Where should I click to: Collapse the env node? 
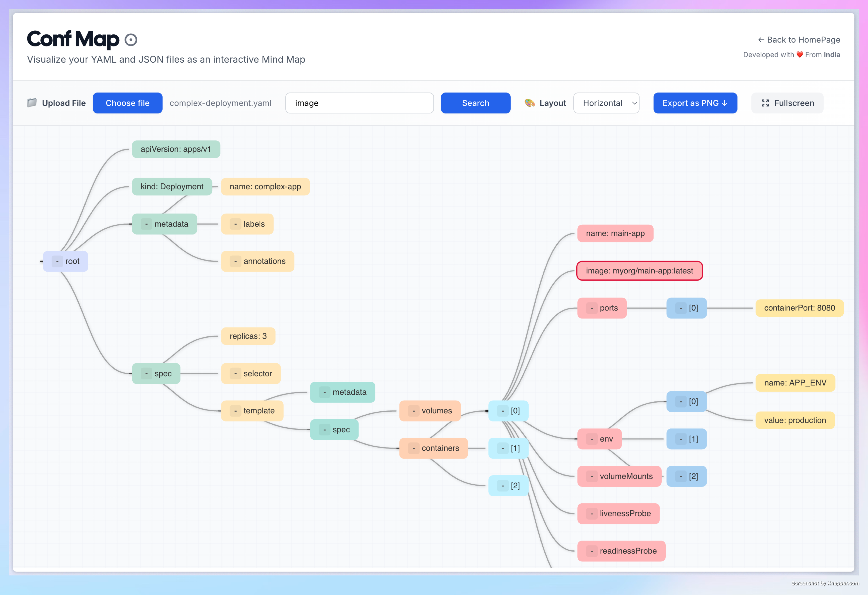592,439
